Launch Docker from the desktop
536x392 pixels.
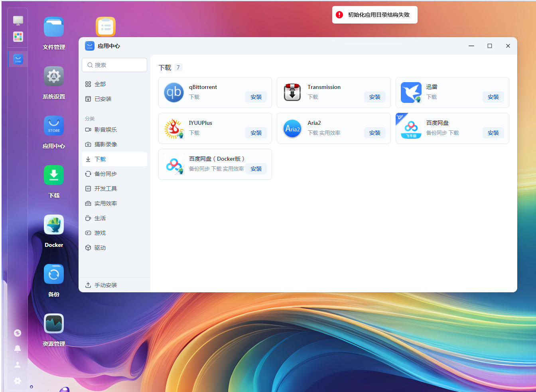coord(54,225)
